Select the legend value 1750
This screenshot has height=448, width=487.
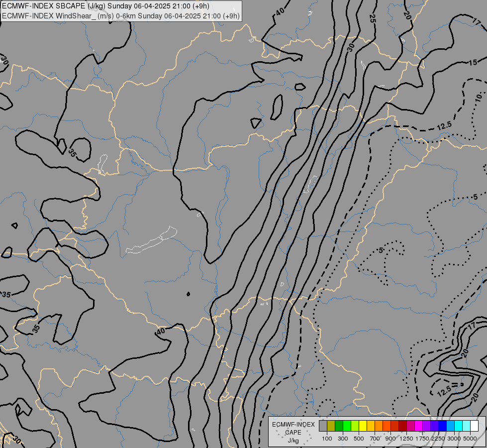point(422,439)
